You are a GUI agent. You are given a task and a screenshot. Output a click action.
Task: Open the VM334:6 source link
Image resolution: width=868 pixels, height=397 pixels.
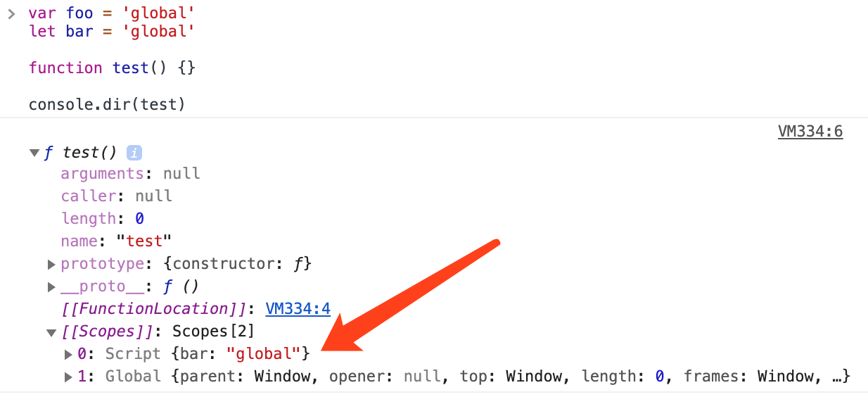810,131
